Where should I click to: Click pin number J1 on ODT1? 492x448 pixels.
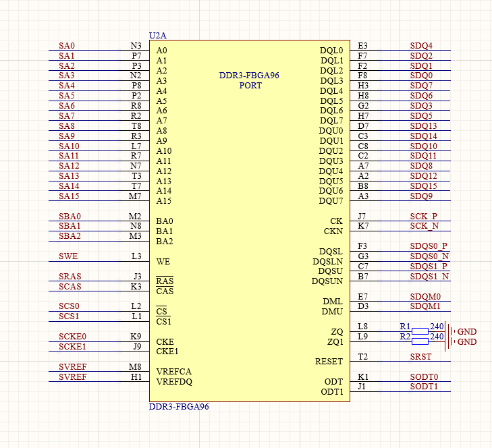(x=362, y=387)
